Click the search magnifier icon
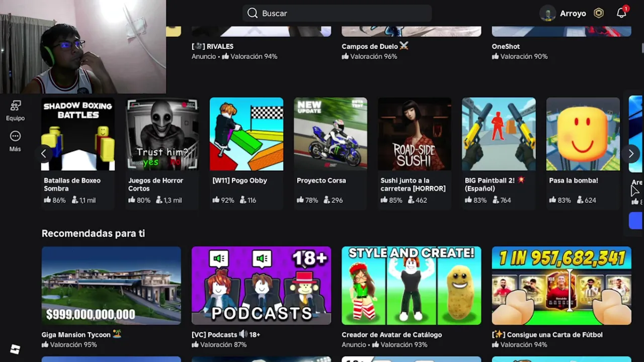Viewport: 644px width, 362px height. pyautogui.click(x=253, y=13)
